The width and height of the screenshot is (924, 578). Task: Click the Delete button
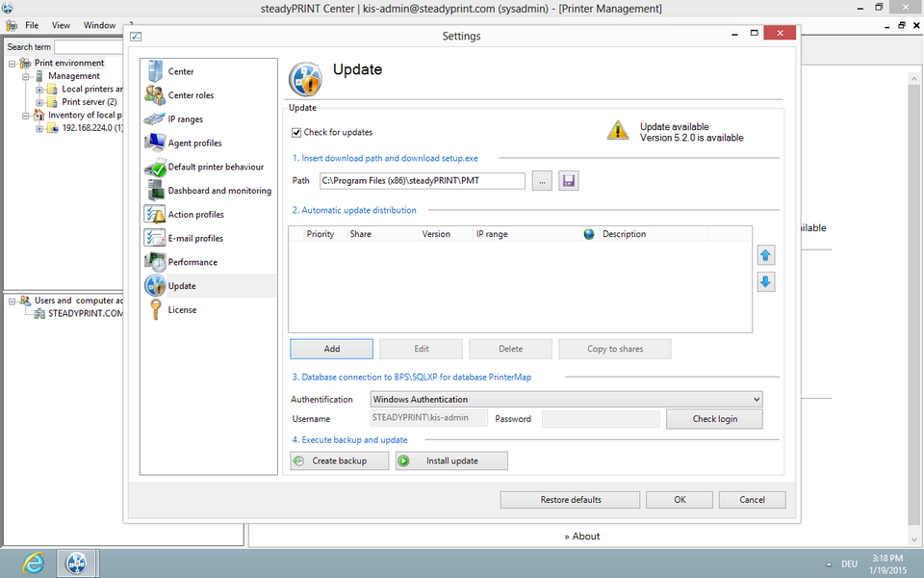(511, 349)
